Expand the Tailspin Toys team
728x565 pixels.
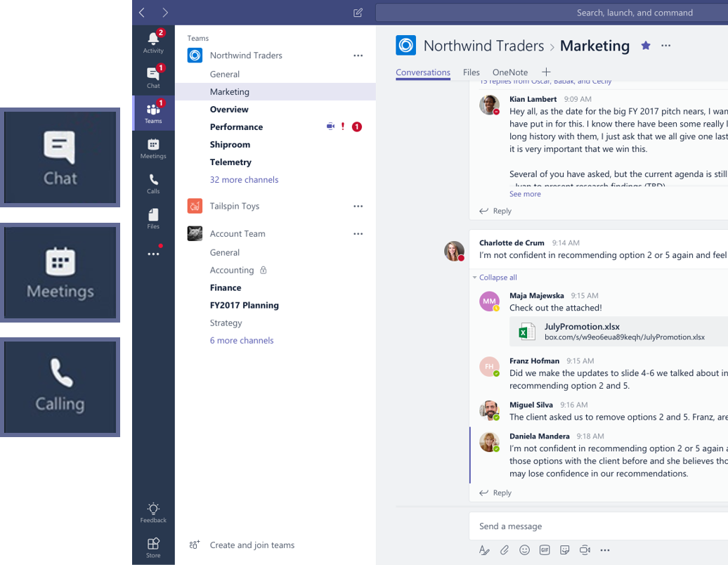235,206
